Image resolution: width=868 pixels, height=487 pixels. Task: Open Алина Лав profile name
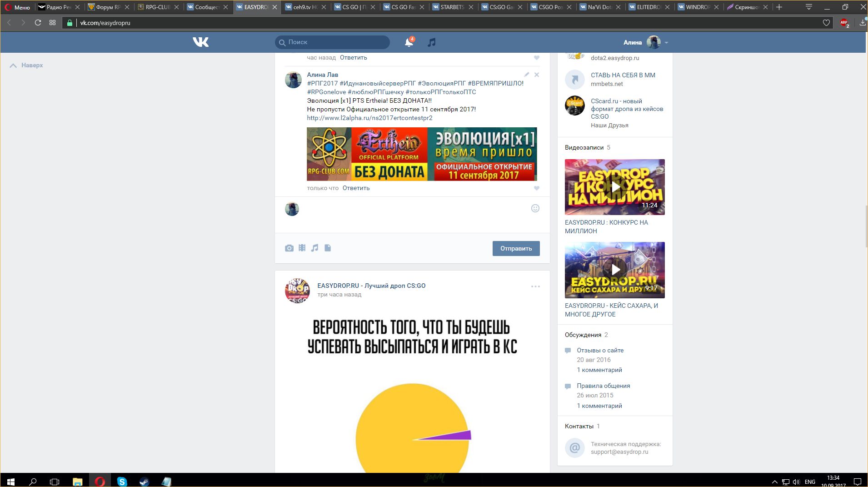coord(322,75)
